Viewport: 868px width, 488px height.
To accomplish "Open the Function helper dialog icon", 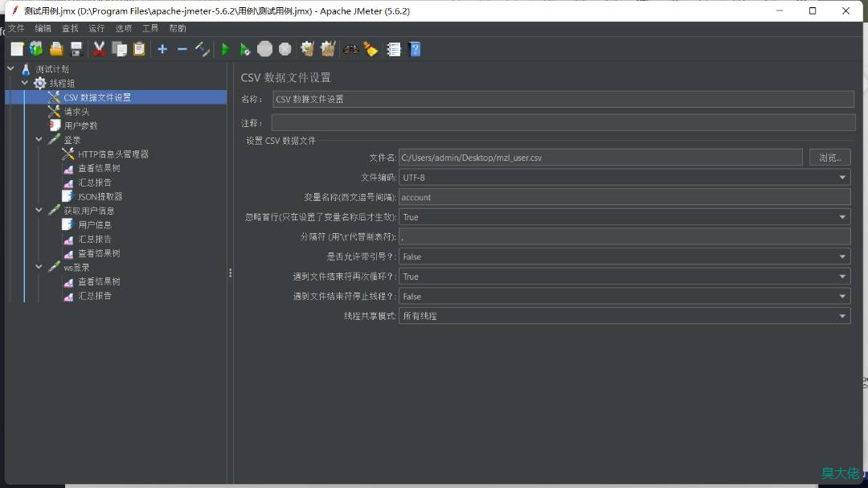I will tap(394, 49).
